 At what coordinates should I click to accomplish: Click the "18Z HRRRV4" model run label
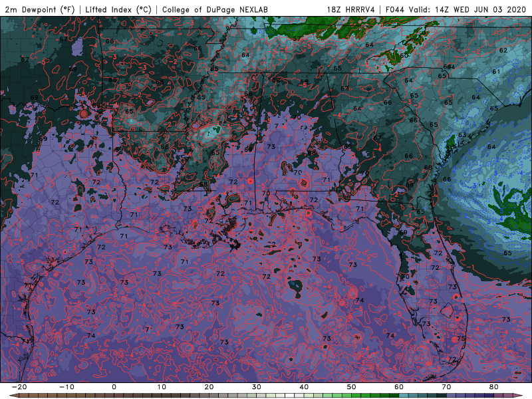(351, 9)
